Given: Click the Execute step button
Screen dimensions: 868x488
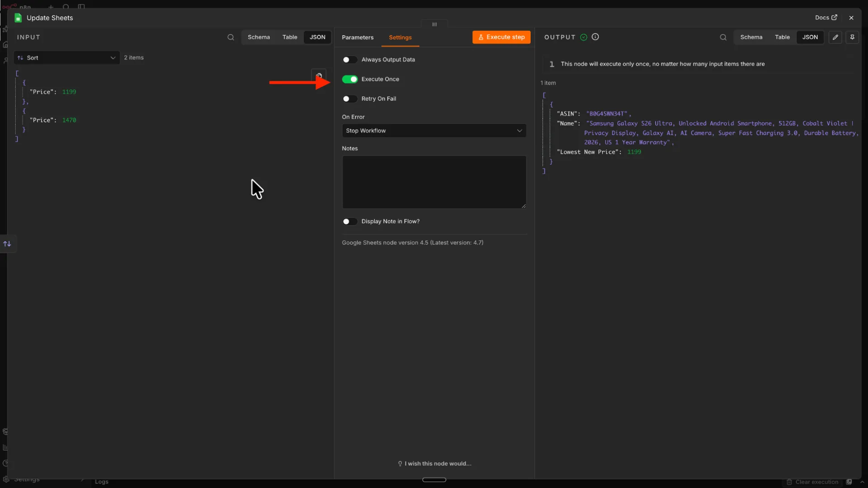Looking at the screenshot, I should point(501,37).
